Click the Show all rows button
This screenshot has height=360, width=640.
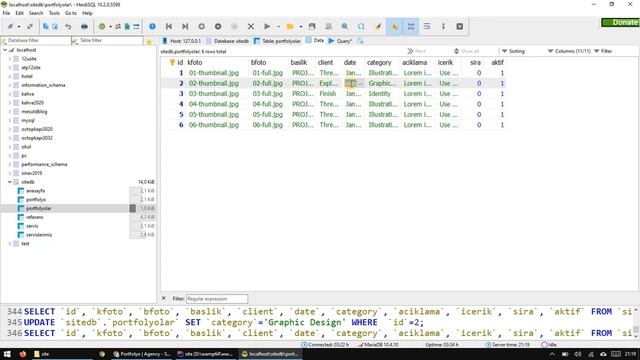[466, 51]
